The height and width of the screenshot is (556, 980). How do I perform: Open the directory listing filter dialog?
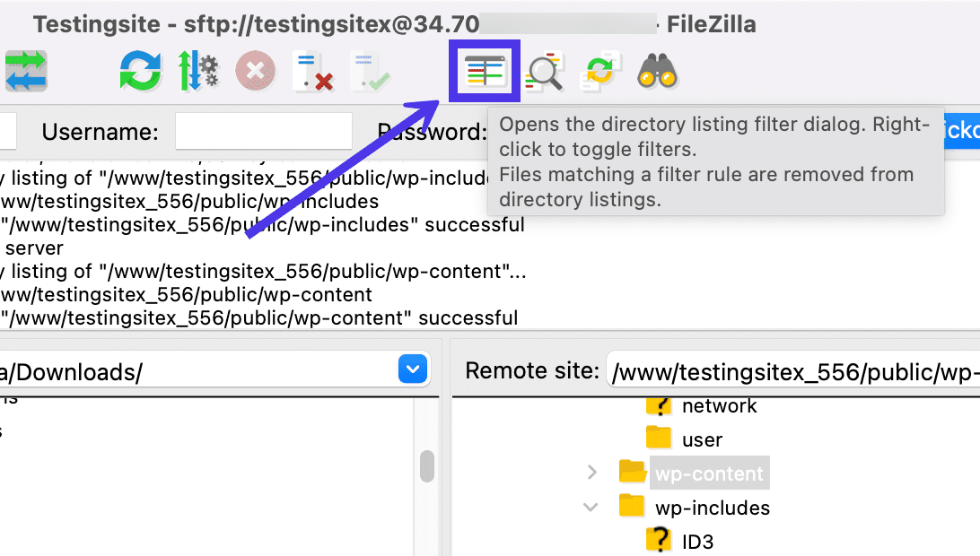coord(483,70)
